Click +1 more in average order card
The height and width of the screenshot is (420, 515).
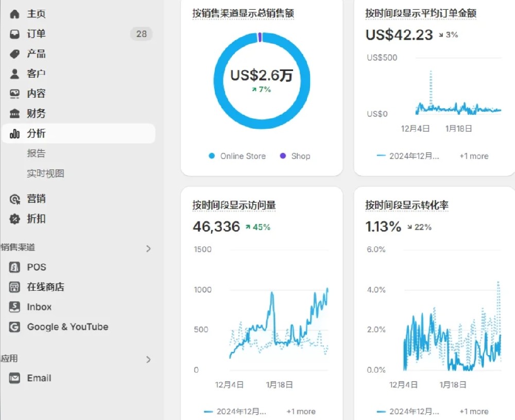point(474,156)
